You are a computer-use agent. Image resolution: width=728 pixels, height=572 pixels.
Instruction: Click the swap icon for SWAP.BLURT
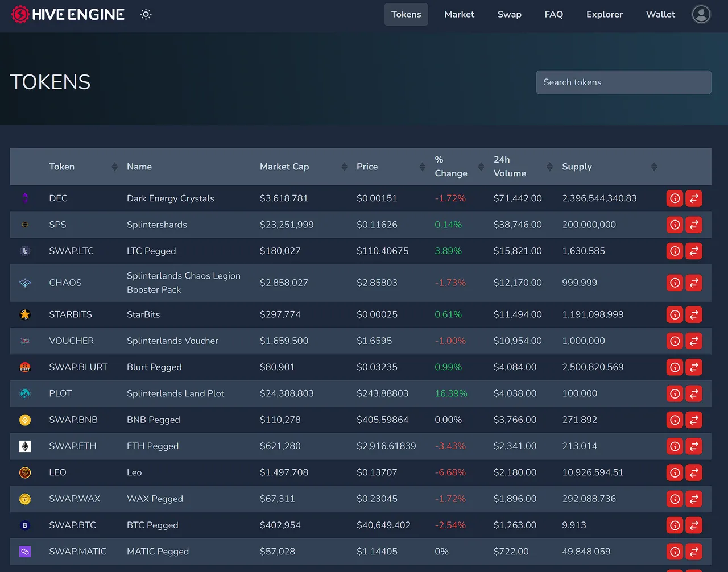click(694, 367)
